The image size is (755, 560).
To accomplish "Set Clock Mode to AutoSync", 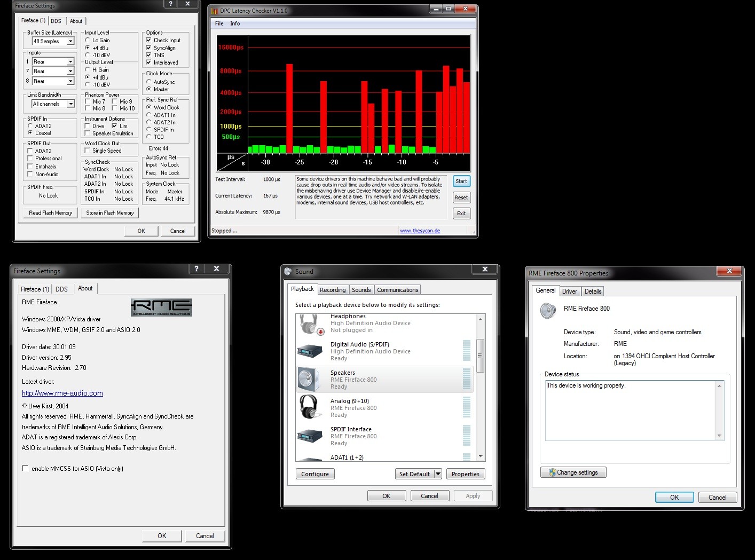I will pos(149,82).
